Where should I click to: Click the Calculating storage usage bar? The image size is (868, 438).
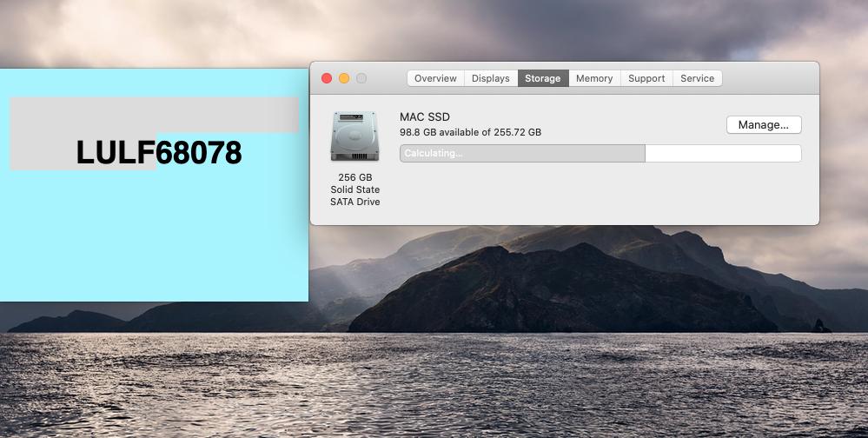tap(600, 153)
